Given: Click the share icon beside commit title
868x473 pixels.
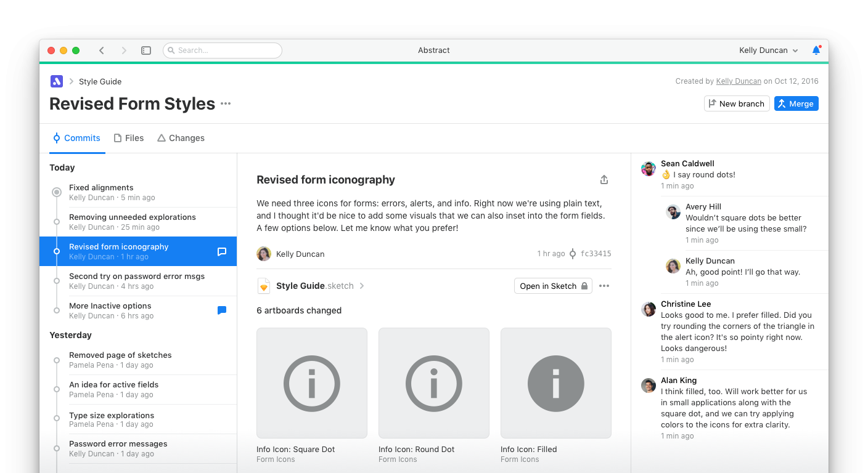Looking at the screenshot, I should (x=604, y=180).
